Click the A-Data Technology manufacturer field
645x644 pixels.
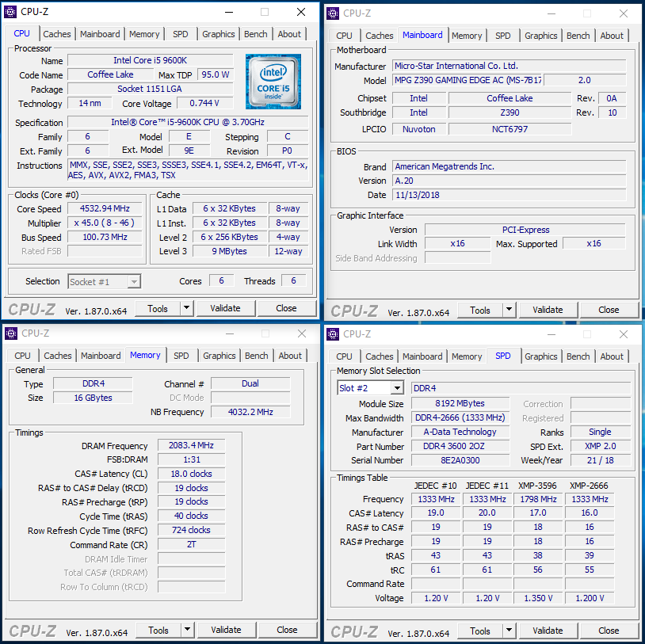460,432
